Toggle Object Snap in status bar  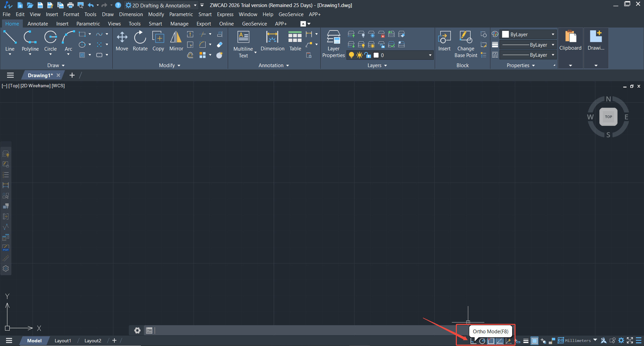pos(491,341)
